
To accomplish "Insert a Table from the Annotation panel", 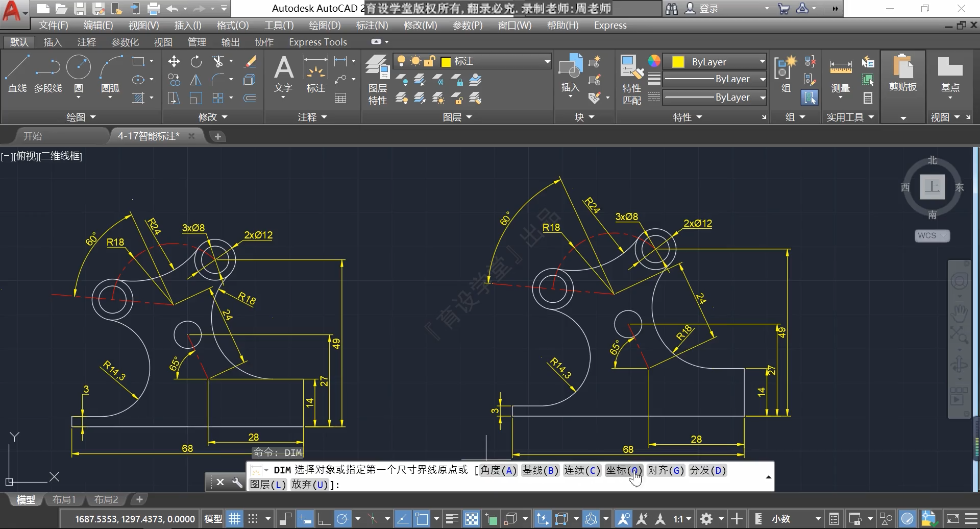I will point(340,98).
